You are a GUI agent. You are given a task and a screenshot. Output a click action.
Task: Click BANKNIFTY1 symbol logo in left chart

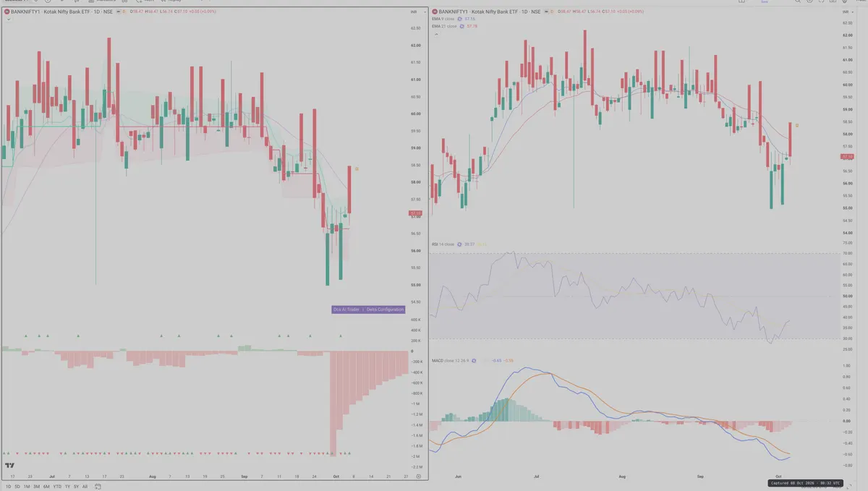click(x=6, y=12)
